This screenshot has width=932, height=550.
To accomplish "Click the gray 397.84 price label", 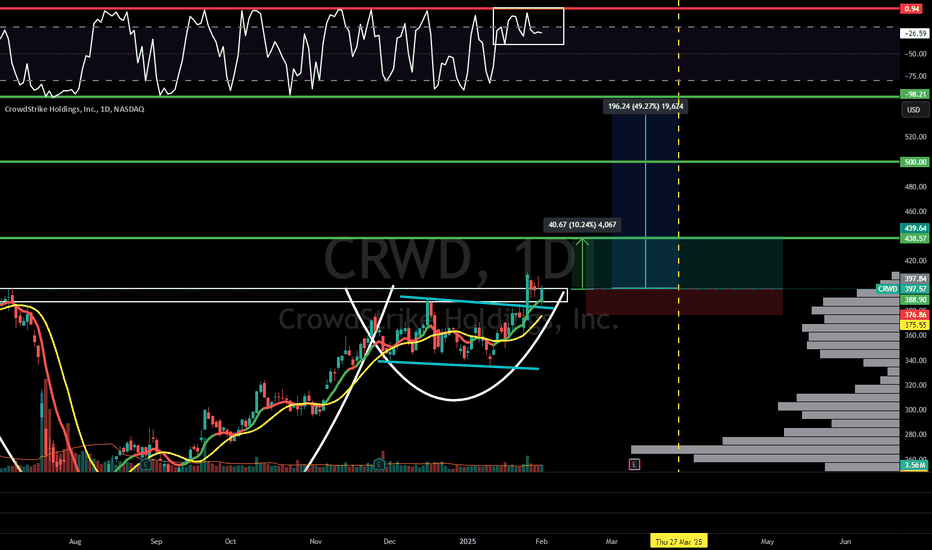I will (x=914, y=279).
